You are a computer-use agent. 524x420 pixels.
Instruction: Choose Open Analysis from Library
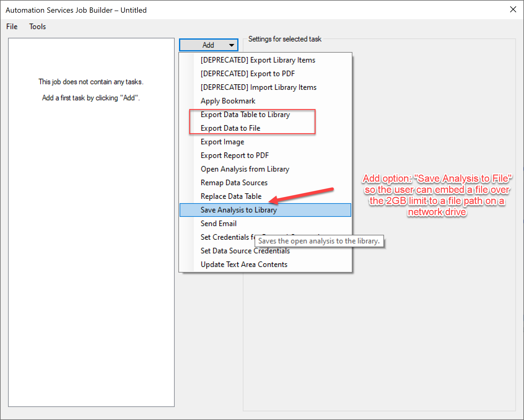tap(245, 169)
